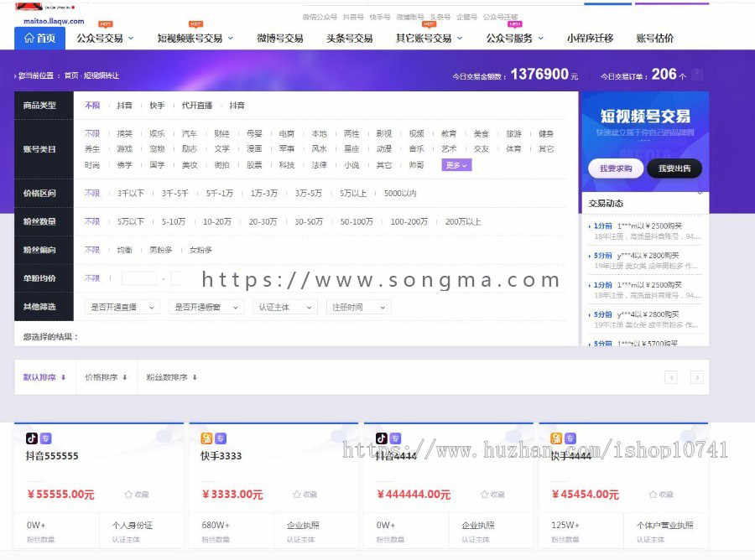755x560 pixels.
Task: Open the 头条号交易 menu item
Action: 349,38
